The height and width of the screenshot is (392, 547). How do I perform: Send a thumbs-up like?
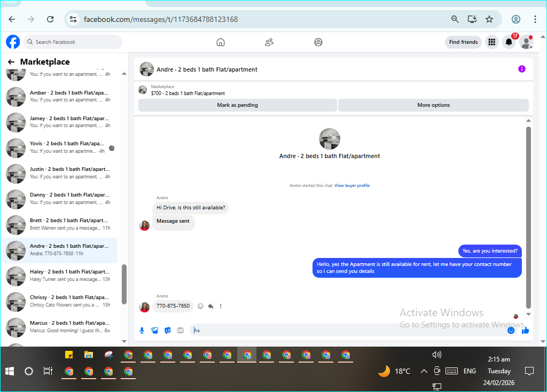[x=525, y=330]
